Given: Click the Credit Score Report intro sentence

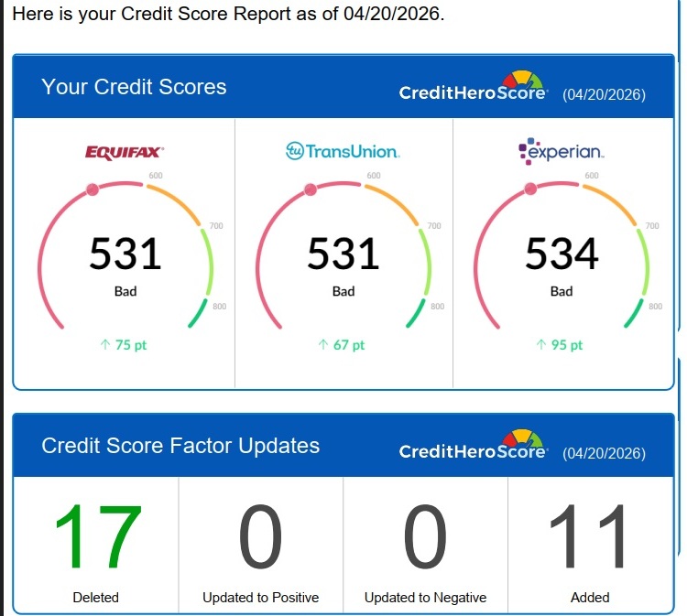Looking at the screenshot, I should (x=228, y=14).
